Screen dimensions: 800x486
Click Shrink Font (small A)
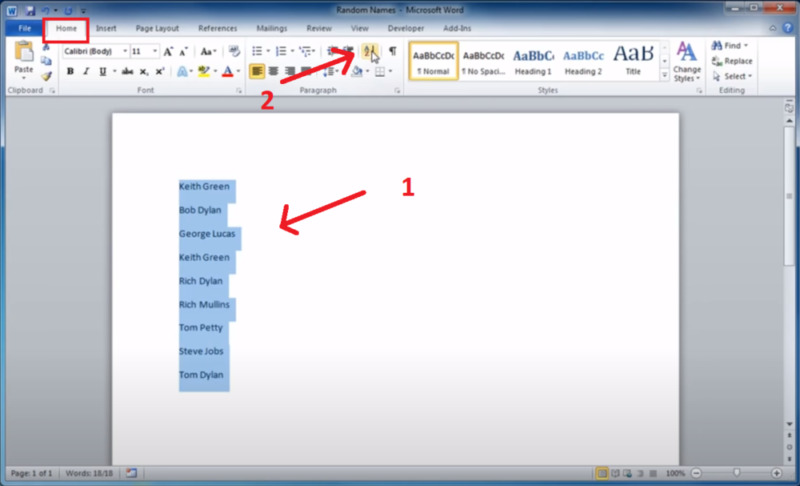point(184,52)
